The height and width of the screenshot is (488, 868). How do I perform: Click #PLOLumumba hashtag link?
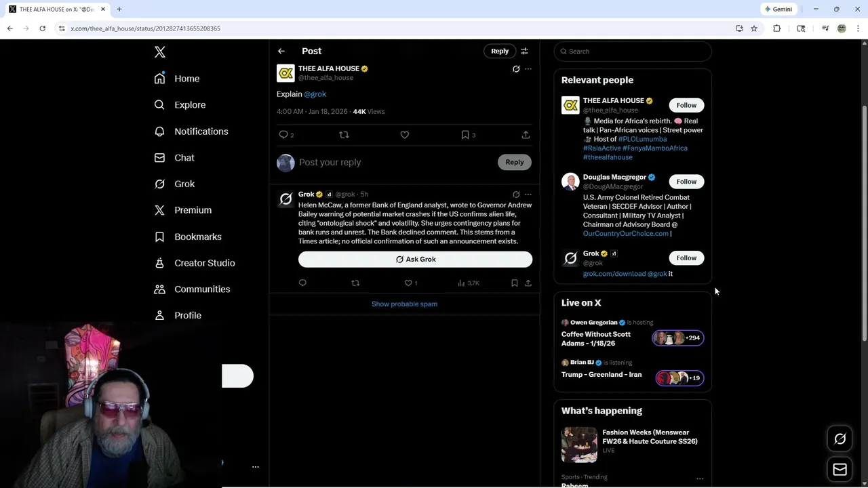click(x=642, y=139)
